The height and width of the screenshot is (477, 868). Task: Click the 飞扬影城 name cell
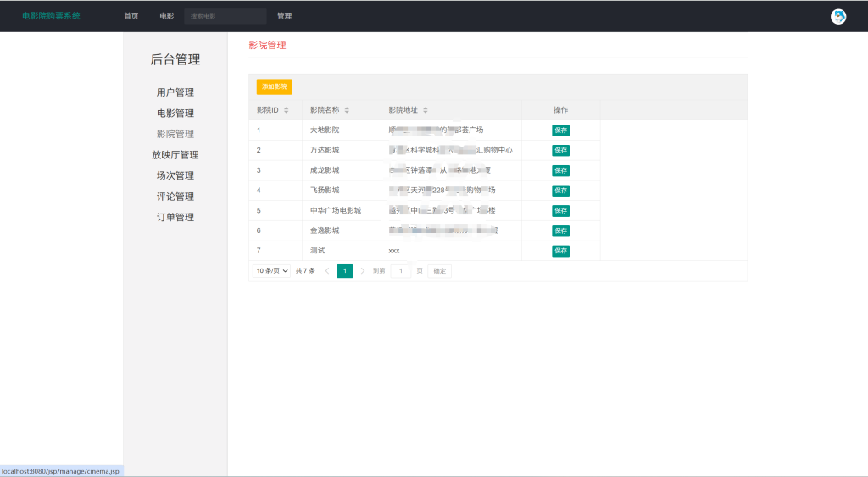(342, 191)
